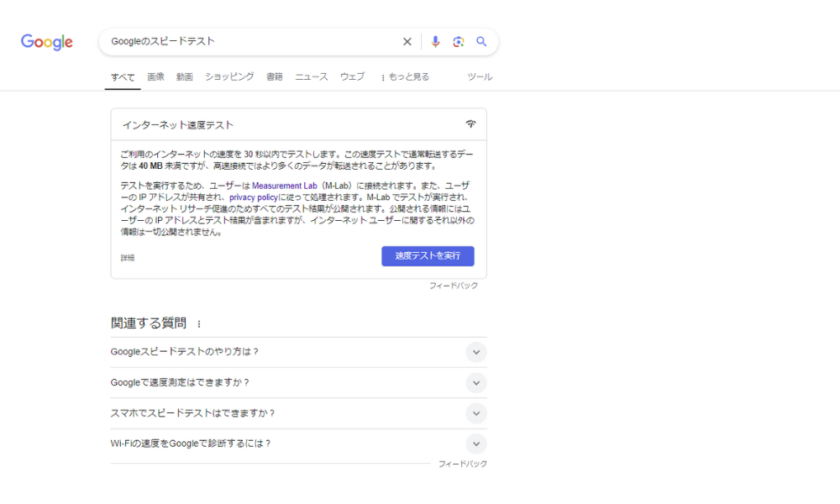Image resolution: width=840 pixels, height=504 pixels.
Task: Open Google Lens image search icon
Action: tap(458, 42)
